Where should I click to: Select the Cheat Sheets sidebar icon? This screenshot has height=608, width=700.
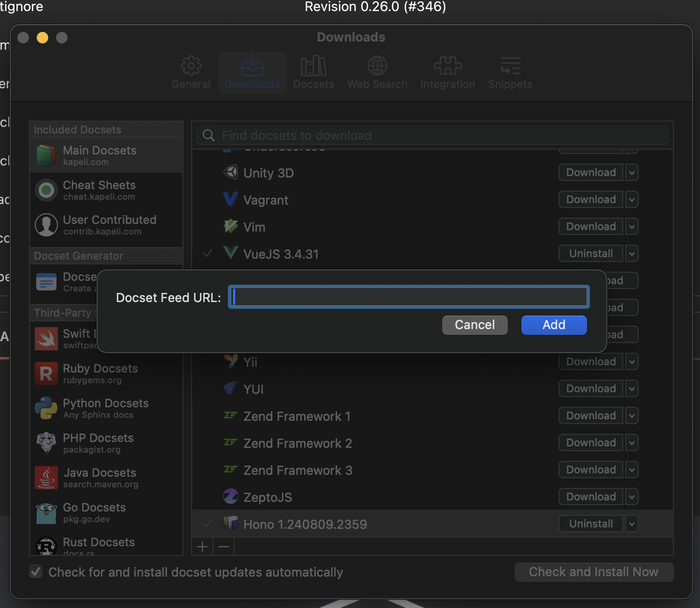coord(46,190)
